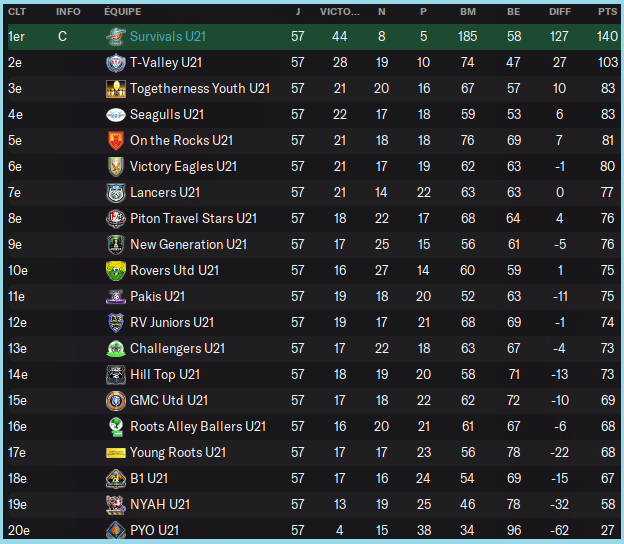Sort table by PTS column header
The width and height of the screenshot is (624, 544).
tap(607, 12)
